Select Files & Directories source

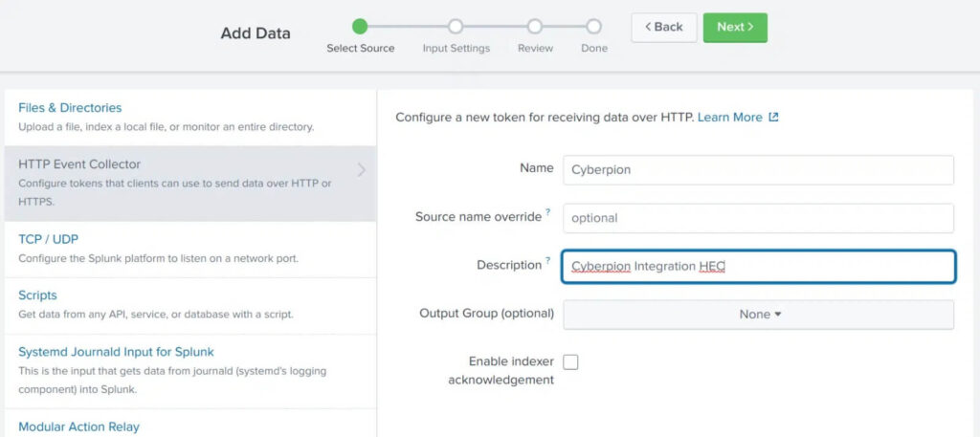coord(70,108)
